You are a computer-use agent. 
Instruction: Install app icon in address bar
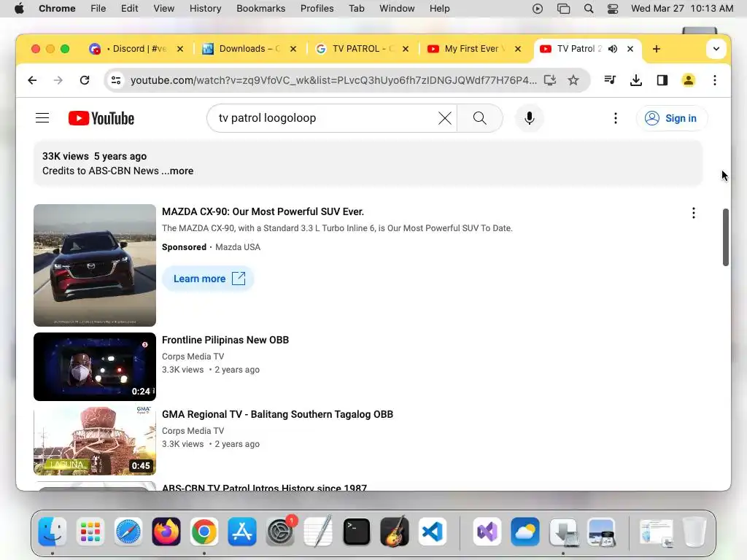(x=550, y=80)
